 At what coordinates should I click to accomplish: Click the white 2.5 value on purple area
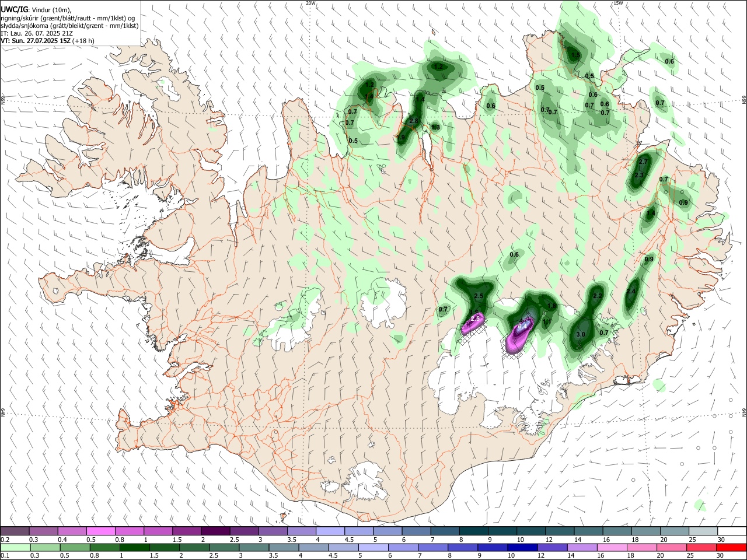point(476,318)
